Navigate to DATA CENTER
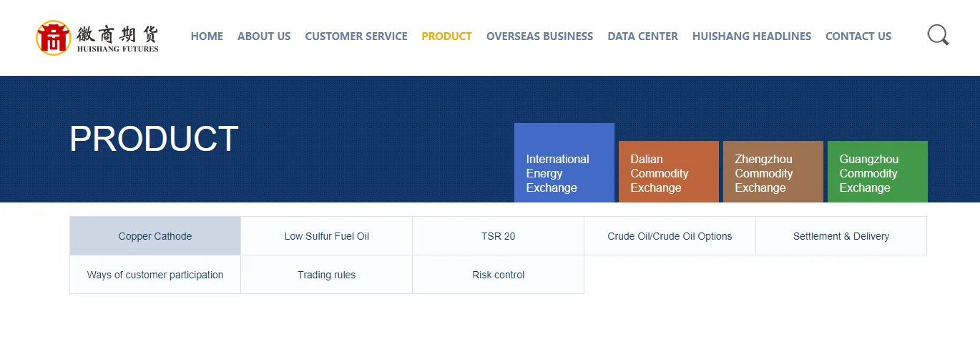Screen dimensions: 980x352 642,36
